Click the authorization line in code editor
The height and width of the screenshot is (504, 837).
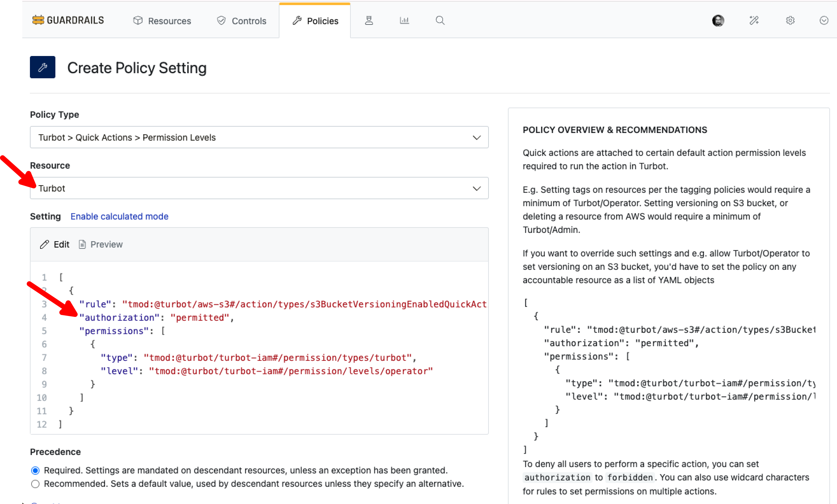(156, 318)
